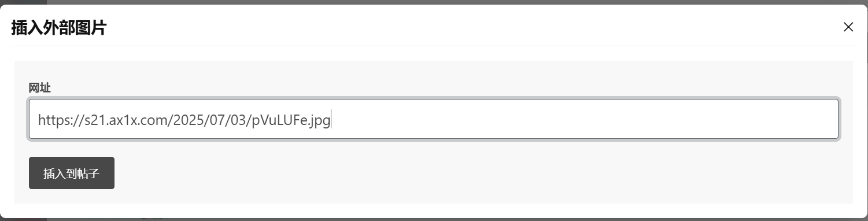Click the 插入外部图片 dialog title
Screen dimensions: 868x221
58,27
